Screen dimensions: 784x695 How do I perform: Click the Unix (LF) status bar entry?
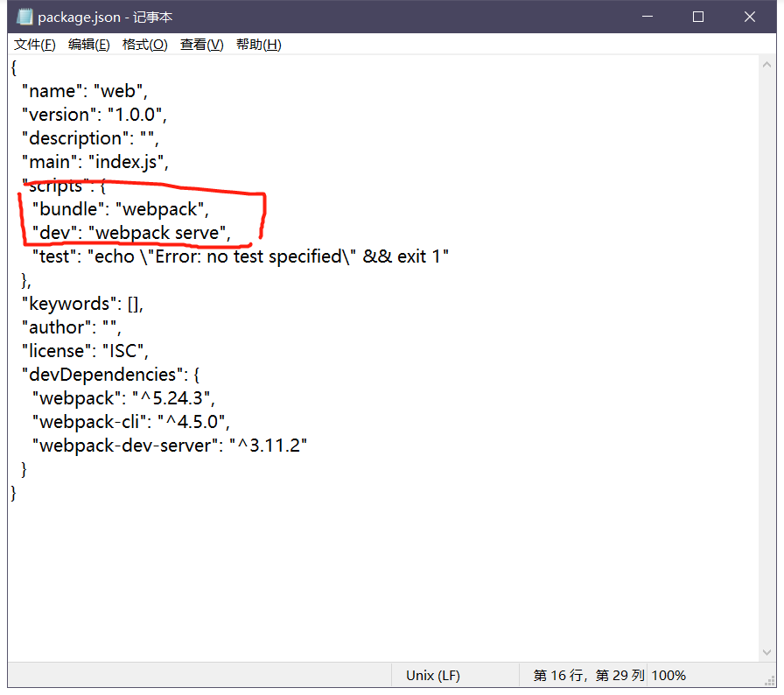(x=433, y=676)
